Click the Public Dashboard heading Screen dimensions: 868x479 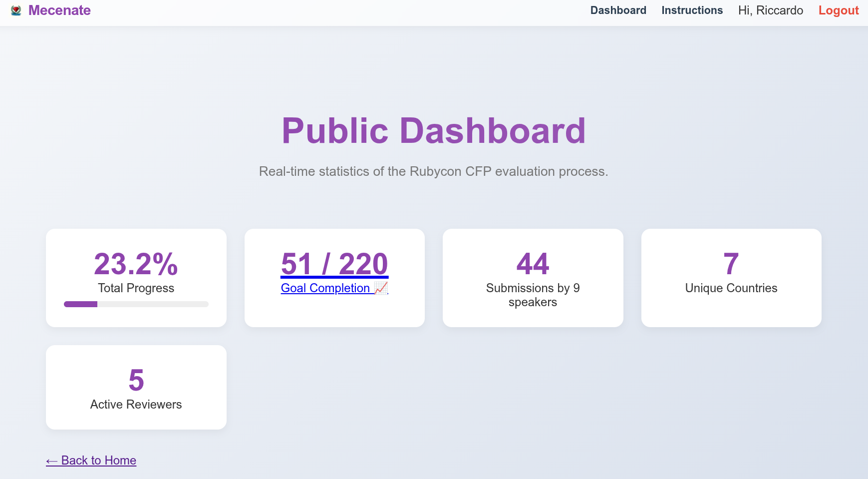tap(433, 131)
